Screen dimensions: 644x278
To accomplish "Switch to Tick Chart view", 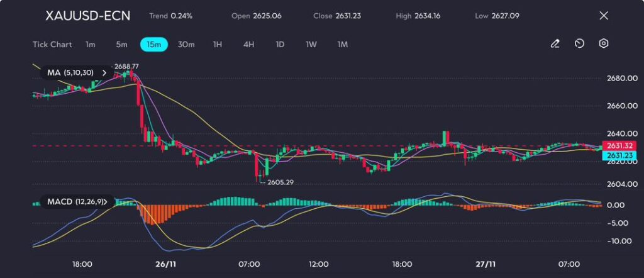I will pyautogui.click(x=52, y=45).
